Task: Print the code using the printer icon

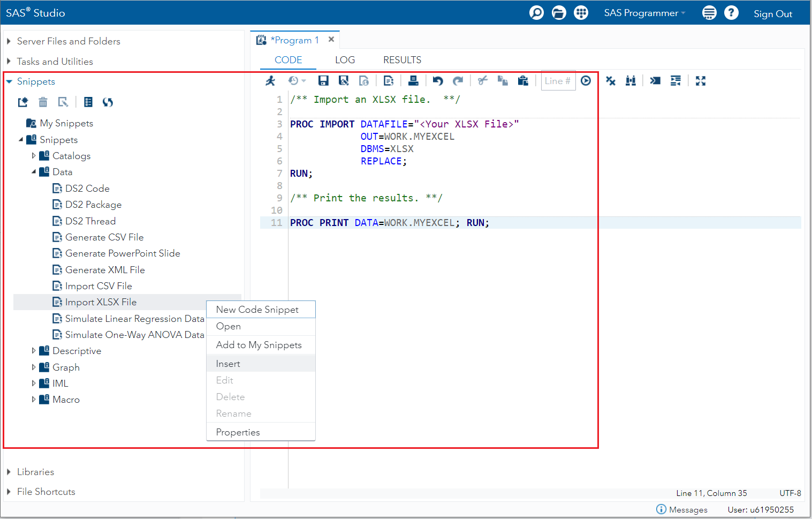Action: (x=413, y=81)
